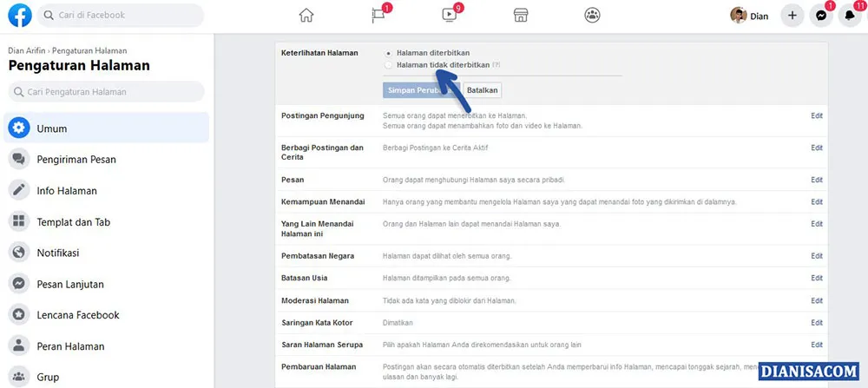Open the Umum settings section
Image resolution: width=868 pixels, height=388 pixels.
106,128
